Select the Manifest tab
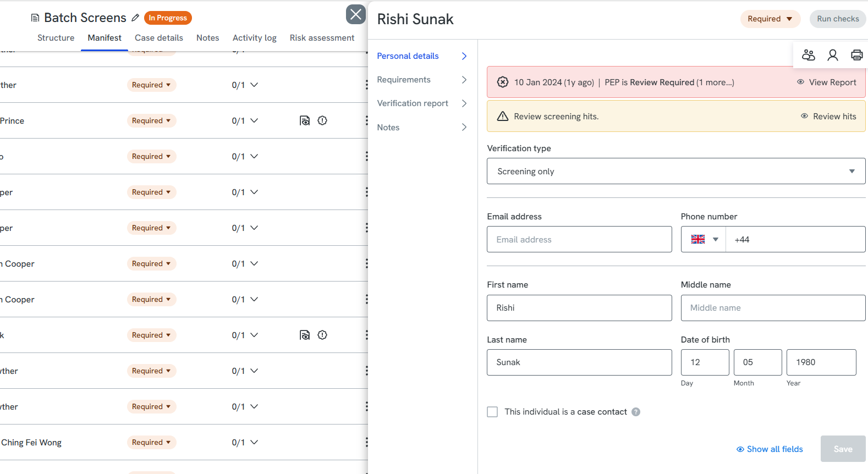The image size is (868, 474). (x=105, y=38)
